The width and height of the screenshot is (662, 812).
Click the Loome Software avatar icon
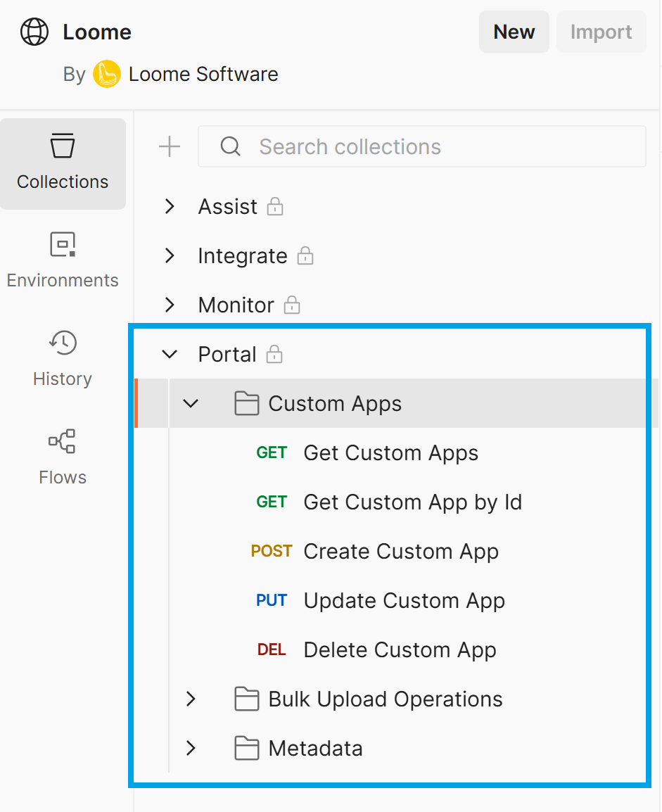(x=107, y=74)
